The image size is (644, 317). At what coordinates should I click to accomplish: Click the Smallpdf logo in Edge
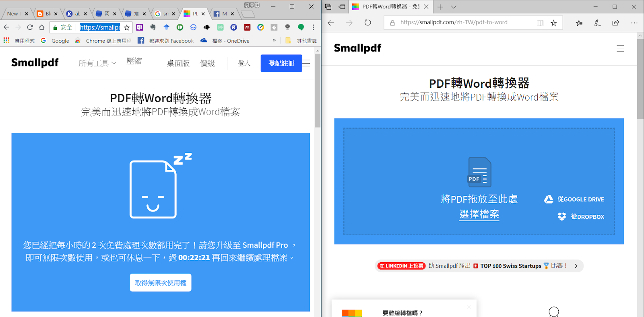tap(357, 48)
